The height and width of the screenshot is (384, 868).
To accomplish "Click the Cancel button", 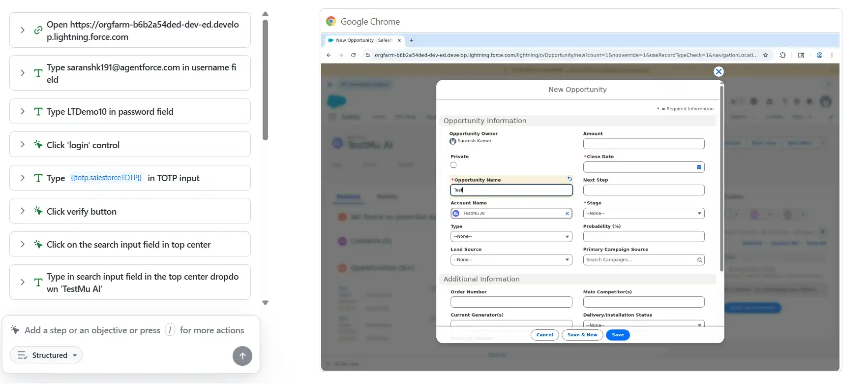I will click(544, 335).
